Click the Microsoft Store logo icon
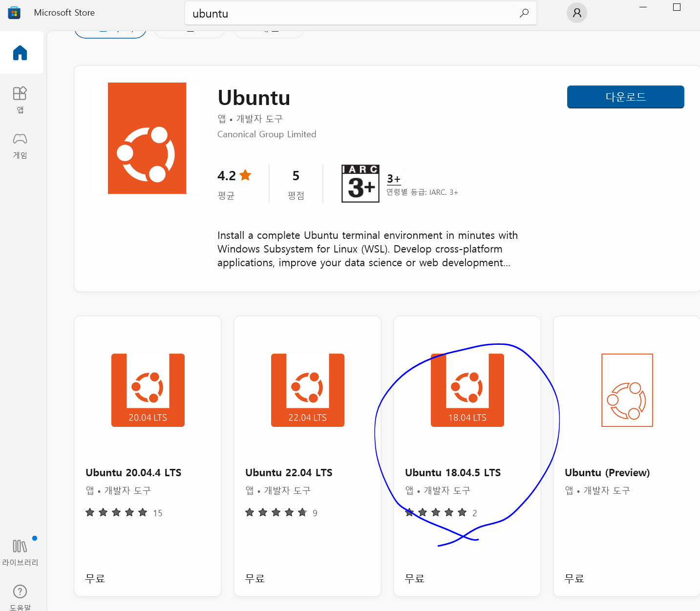Screen dimensions: 700x611 14,13
